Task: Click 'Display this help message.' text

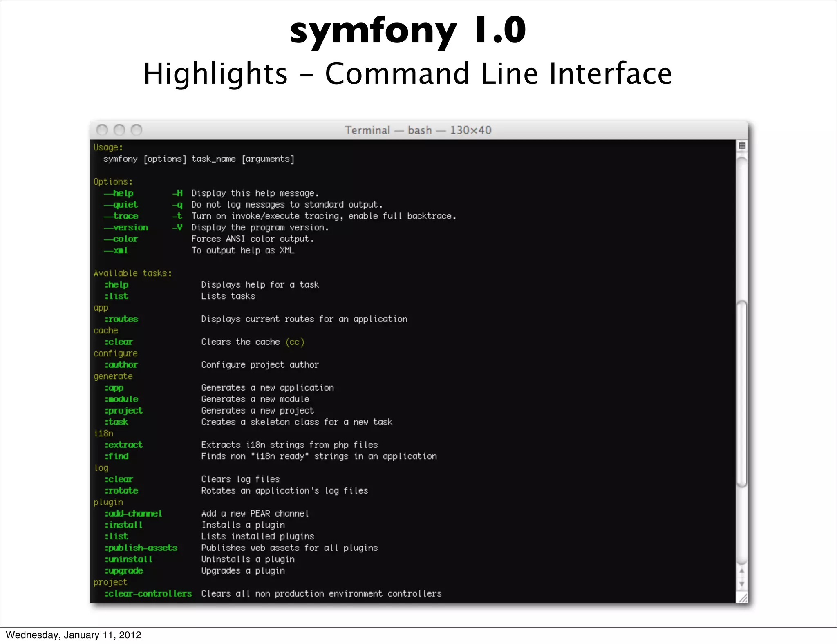Action: click(x=255, y=193)
